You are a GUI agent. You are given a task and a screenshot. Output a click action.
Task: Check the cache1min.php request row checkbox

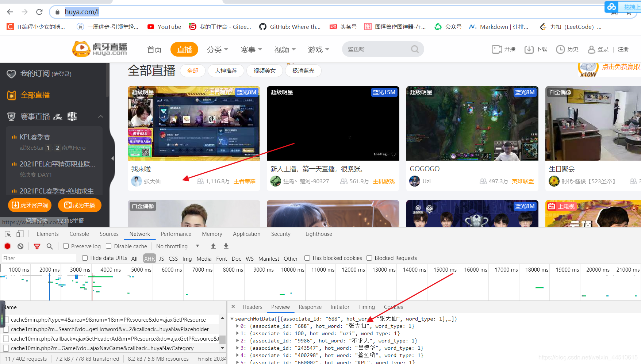[x=6, y=329]
